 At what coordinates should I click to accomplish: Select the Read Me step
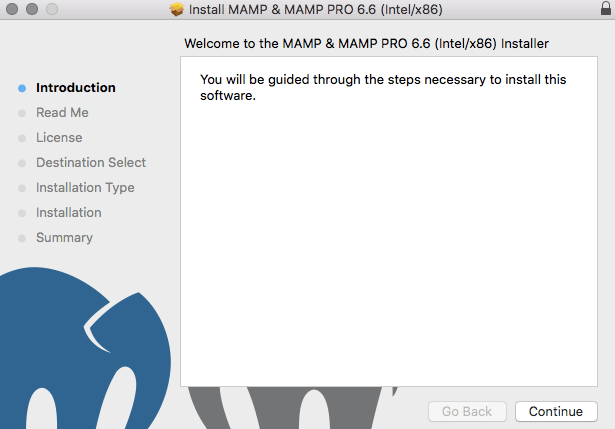tap(62, 113)
